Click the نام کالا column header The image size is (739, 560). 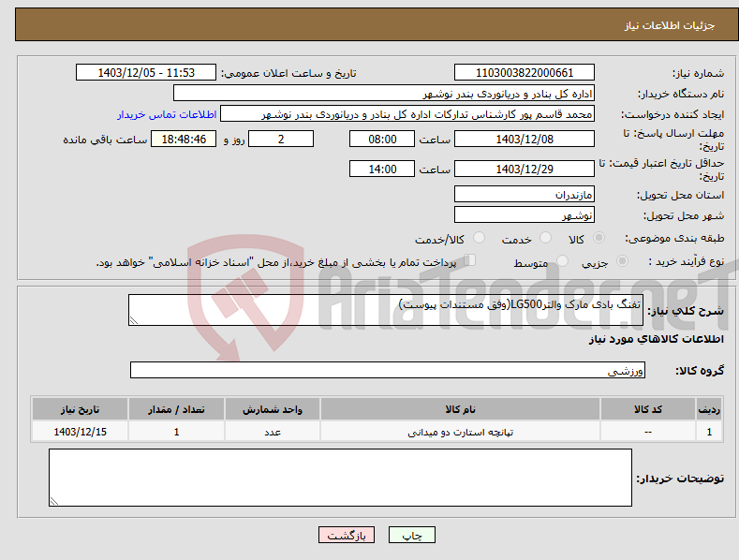[x=460, y=409]
